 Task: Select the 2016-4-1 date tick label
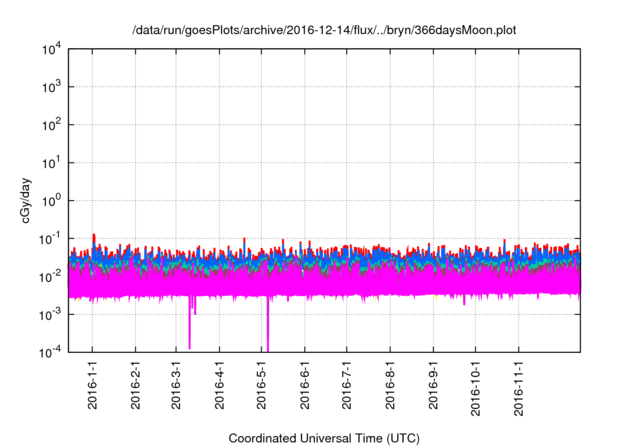[220, 387]
